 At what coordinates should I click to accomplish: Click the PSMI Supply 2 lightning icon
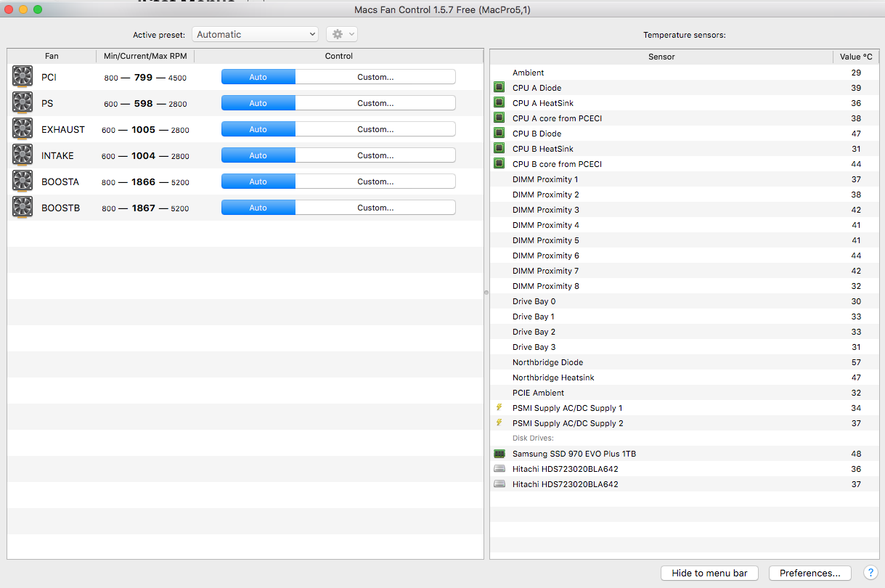point(499,422)
